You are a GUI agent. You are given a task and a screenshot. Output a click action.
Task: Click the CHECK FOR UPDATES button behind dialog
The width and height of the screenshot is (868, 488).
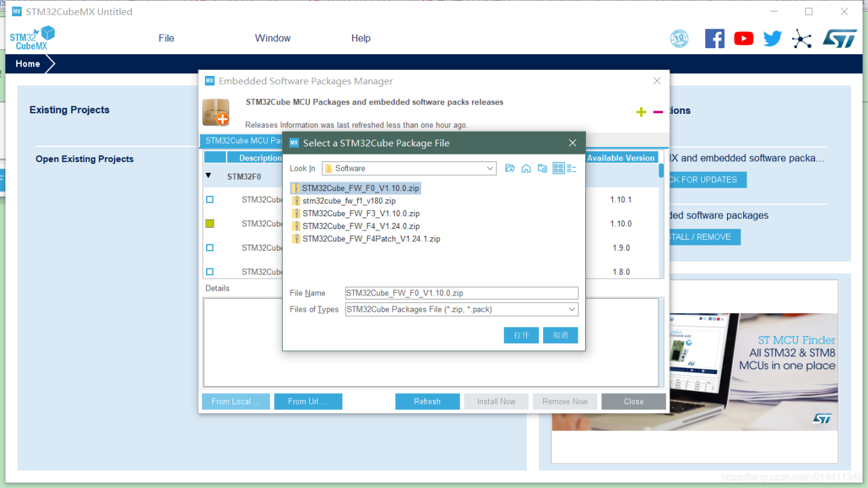coord(707,180)
